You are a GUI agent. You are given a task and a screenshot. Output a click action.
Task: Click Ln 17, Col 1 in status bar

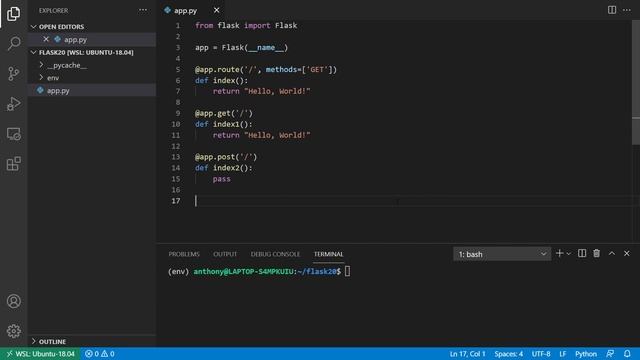click(467, 353)
